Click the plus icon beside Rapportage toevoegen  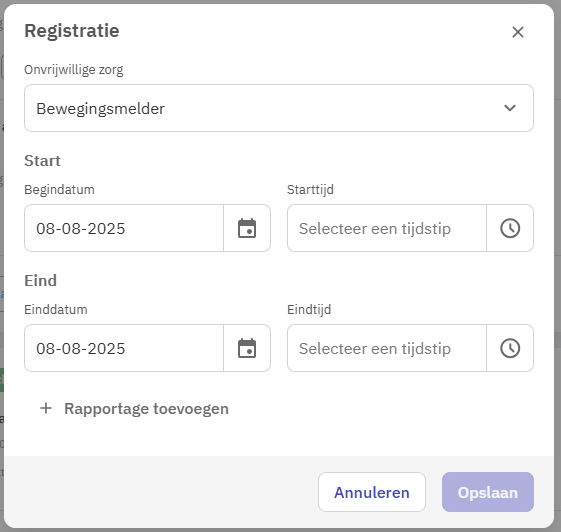46,408
